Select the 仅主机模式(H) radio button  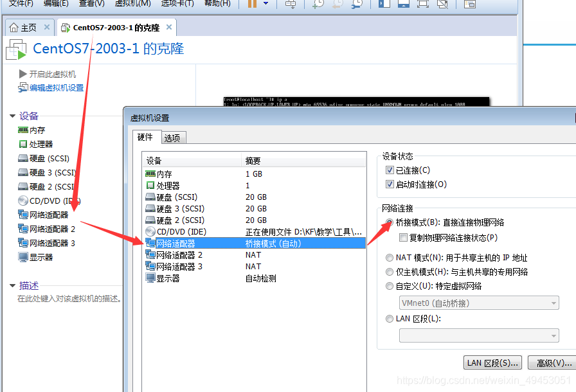pos(390,272)
